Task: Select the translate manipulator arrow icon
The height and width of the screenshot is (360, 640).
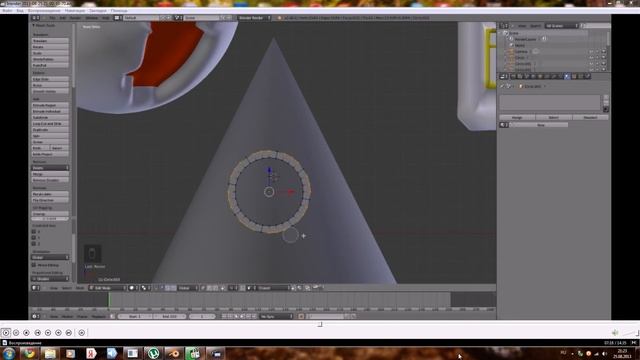Action: click(x=162, y=288)
